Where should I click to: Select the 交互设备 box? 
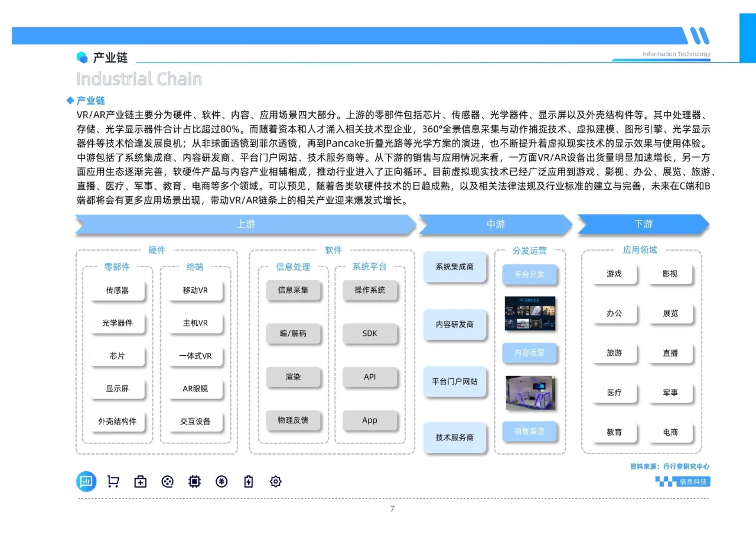[195, 421]
